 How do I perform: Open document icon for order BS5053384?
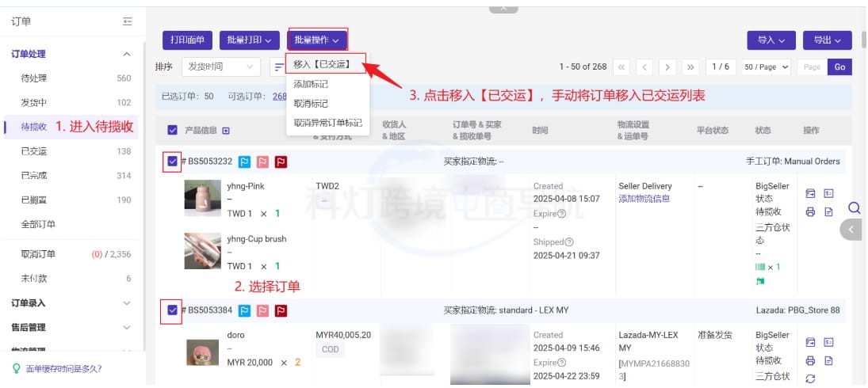point(828,360)
